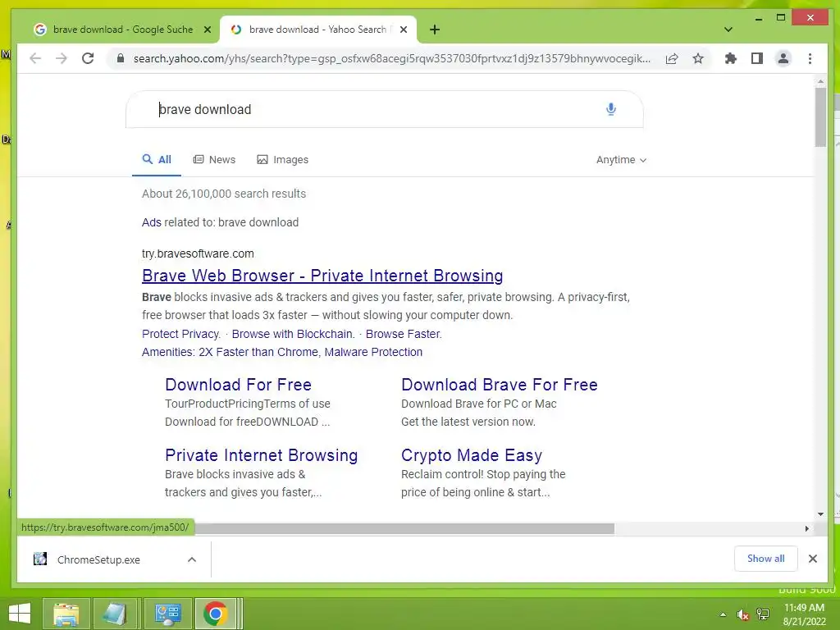The image size is (840, 630).
Task: Click the scroll up arrow
Action: click(x=820, y=81)
